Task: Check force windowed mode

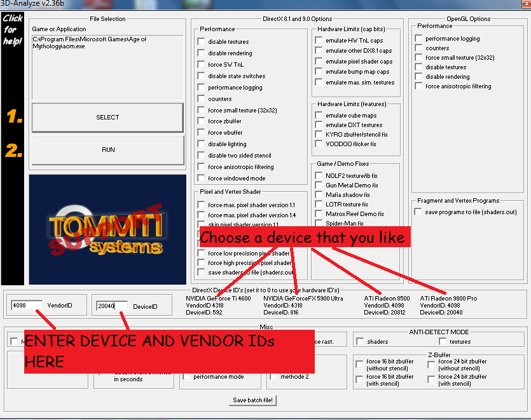Action: pyautogui.click(x=201, y=178)
